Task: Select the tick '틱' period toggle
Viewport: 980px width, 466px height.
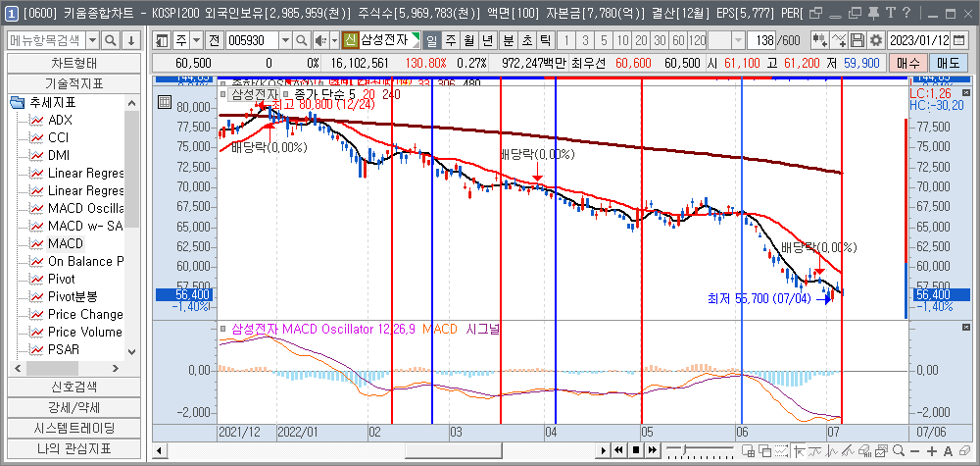Action: point(546,40)
